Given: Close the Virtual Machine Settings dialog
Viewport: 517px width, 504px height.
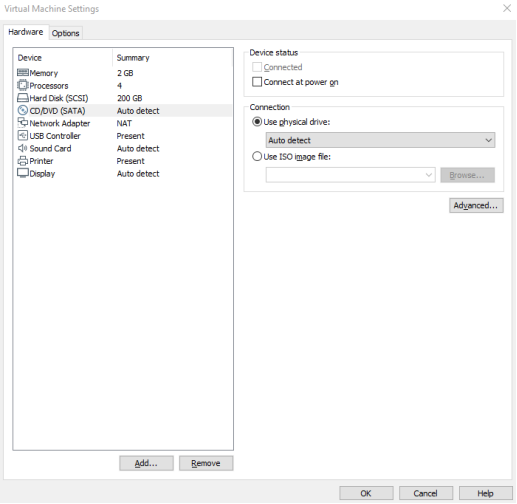Looking at the screenshot, I should pos(507,8).
